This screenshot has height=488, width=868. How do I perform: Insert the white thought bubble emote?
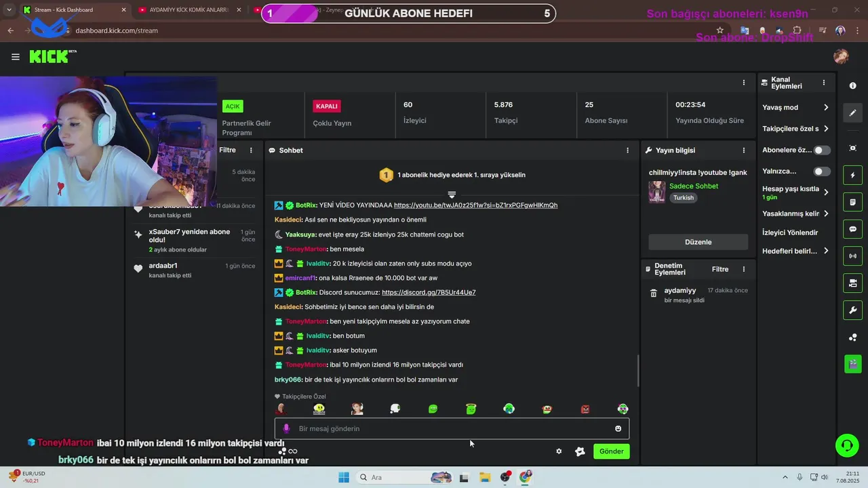click(395, 409)
